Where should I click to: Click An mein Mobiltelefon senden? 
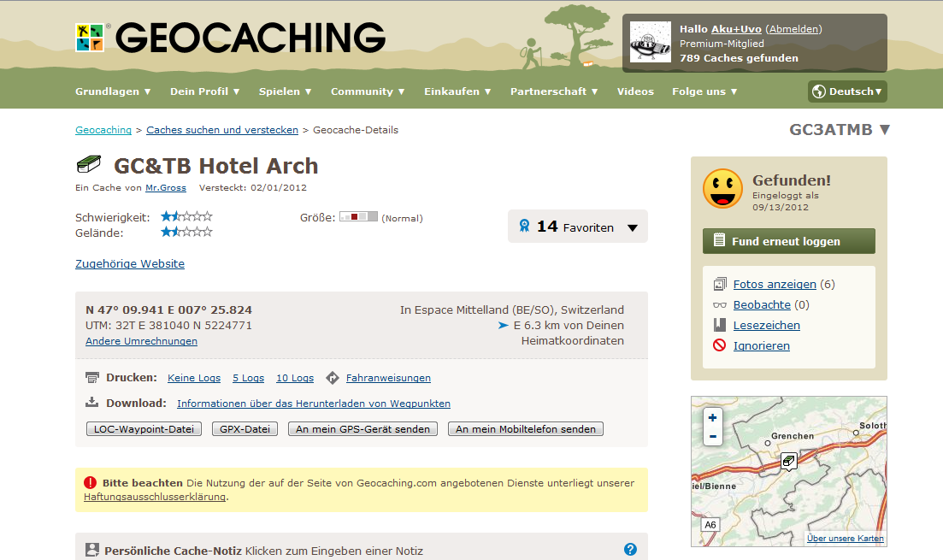[526, 429]
